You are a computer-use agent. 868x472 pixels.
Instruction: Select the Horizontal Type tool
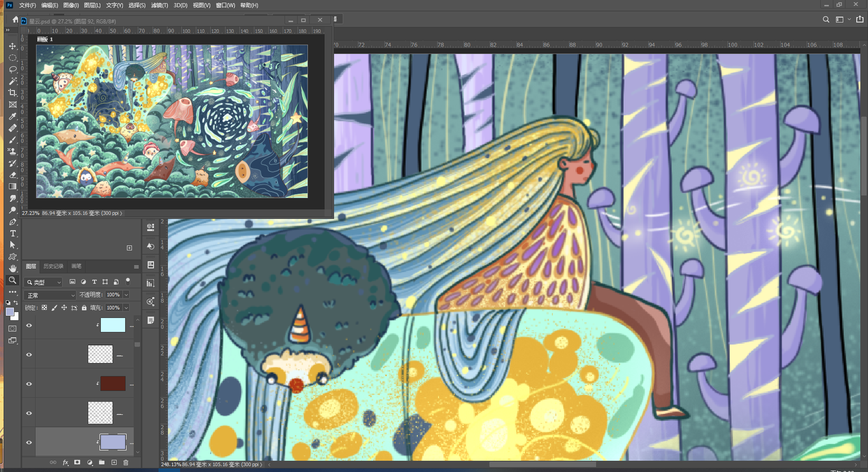(x=13, y=233)
